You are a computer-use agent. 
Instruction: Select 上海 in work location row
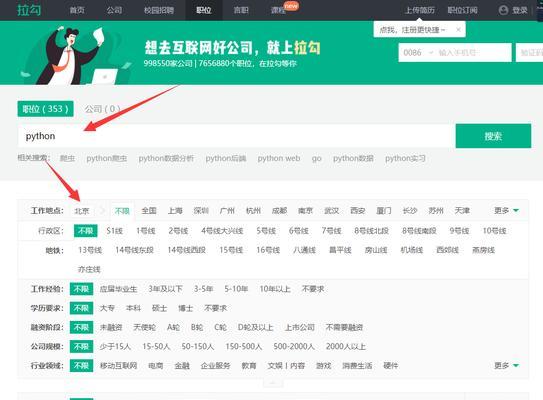pos(175,211)
